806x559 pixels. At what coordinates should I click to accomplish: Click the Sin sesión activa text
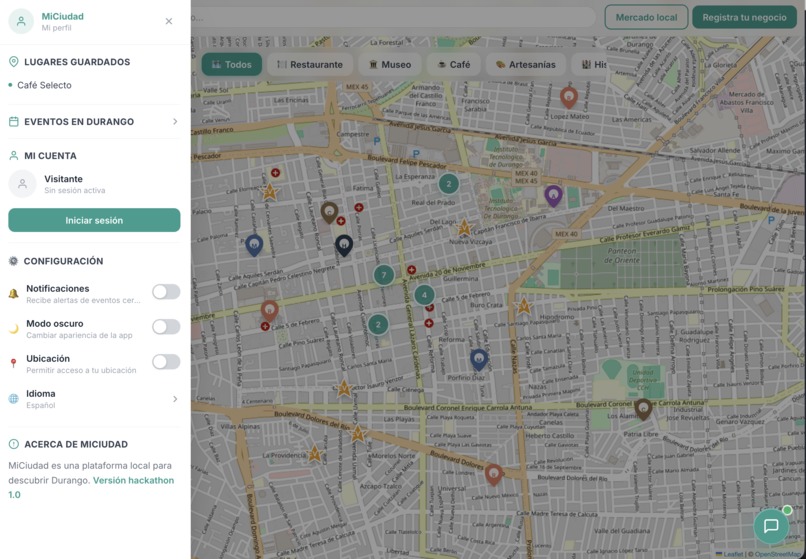pos(75,190)
